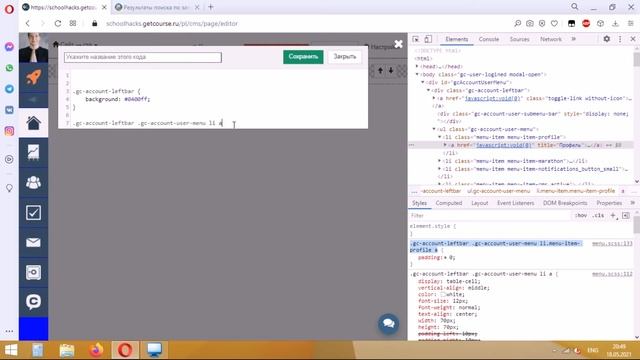Click the Windows Start button
The width and height of the screenshot is (640, 360).
click(x=11, y=350)
